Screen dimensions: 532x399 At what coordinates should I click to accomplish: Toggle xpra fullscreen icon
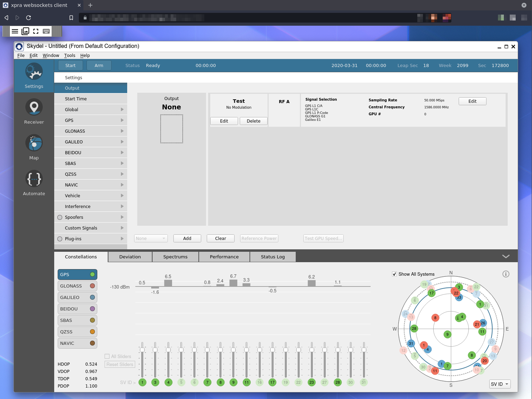click(36, 31)
